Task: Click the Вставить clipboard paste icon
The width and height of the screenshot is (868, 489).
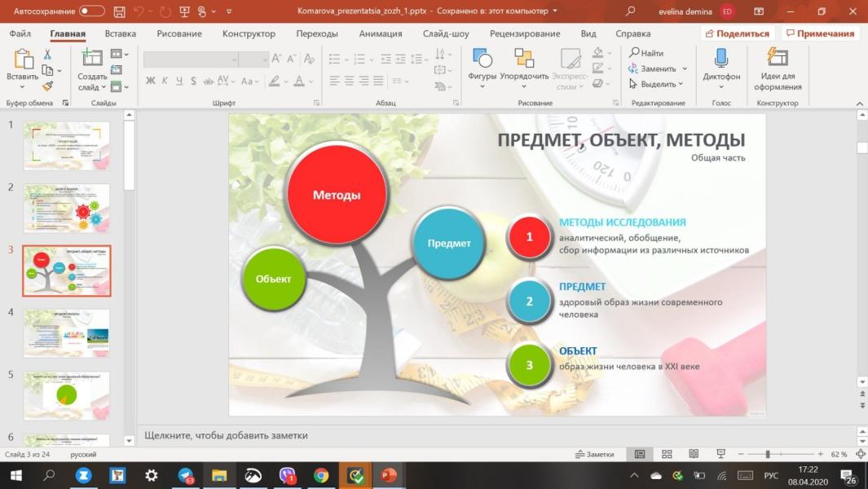Action: [23, 59]
